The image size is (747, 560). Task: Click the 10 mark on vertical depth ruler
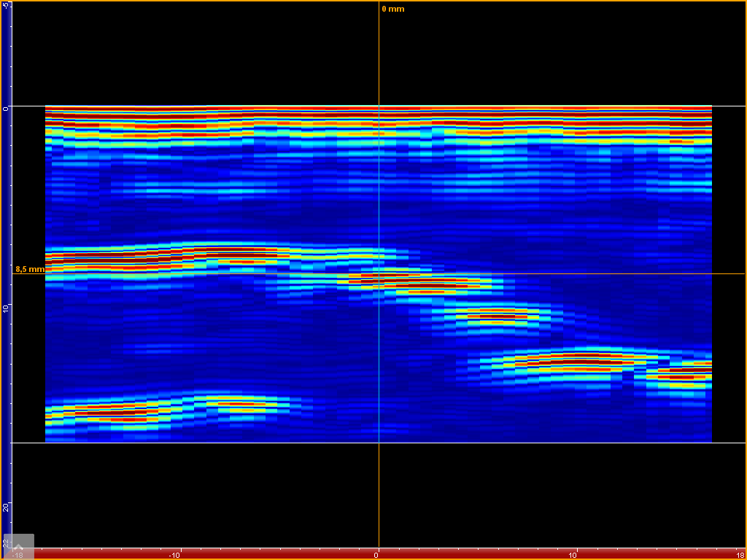point(6,308)
